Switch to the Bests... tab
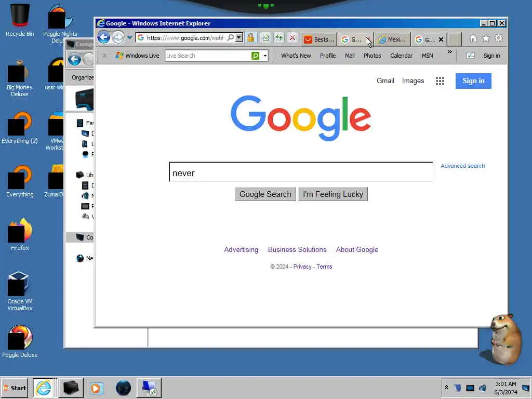 318,39
